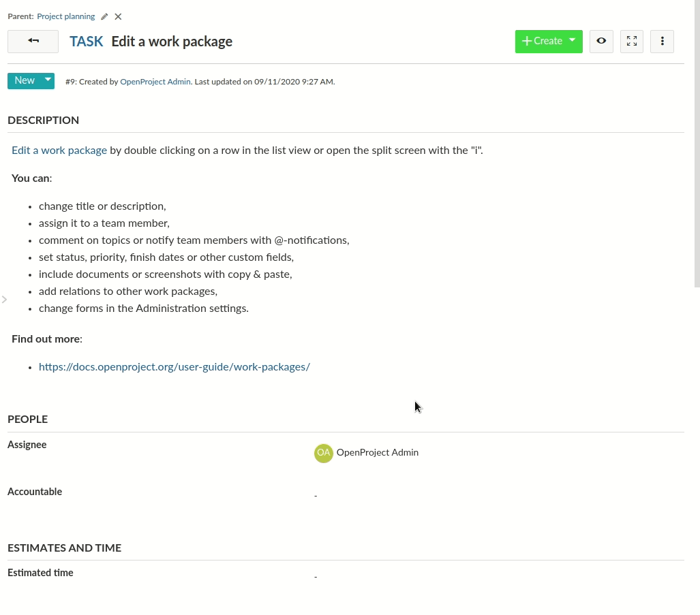Change the work package type via TASK label
Viewport: 700px width, 615px height.
[x=86, y=42]
